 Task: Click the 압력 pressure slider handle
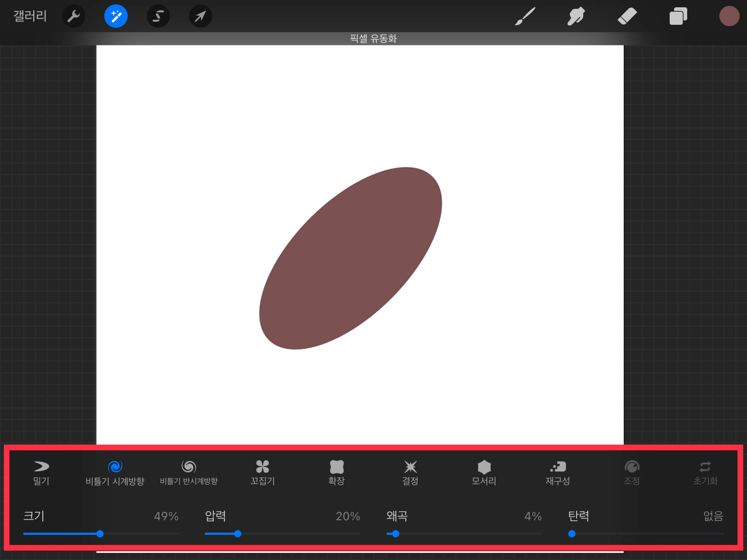pos(238,534)
